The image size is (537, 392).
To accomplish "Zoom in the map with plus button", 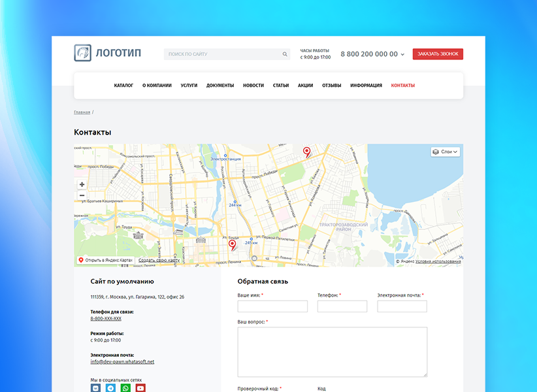I will coord(82,185).
